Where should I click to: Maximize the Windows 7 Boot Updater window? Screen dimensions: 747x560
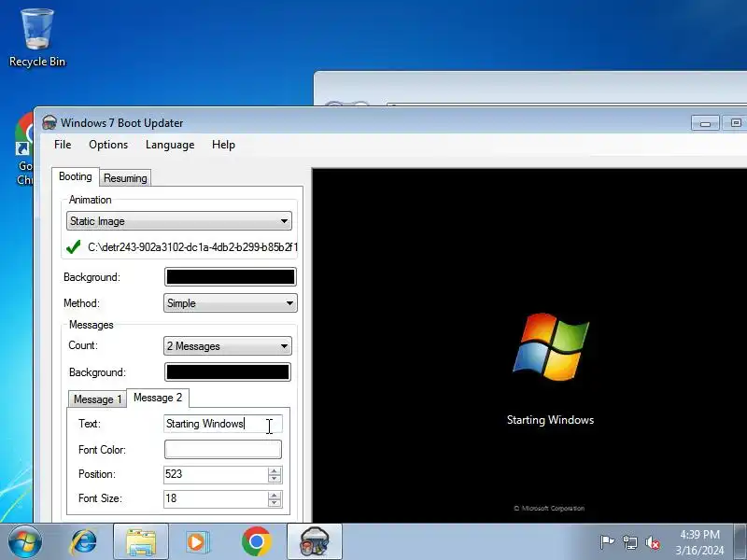point(735,123)
